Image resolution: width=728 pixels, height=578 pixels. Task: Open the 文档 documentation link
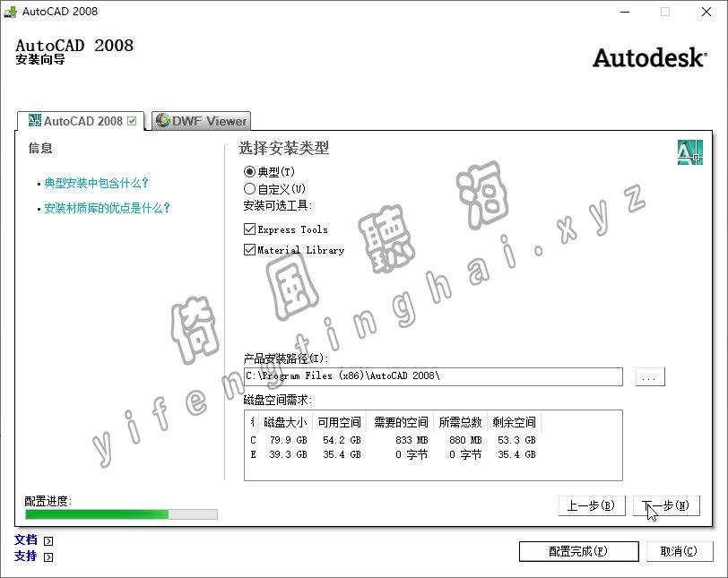(25, 540)
